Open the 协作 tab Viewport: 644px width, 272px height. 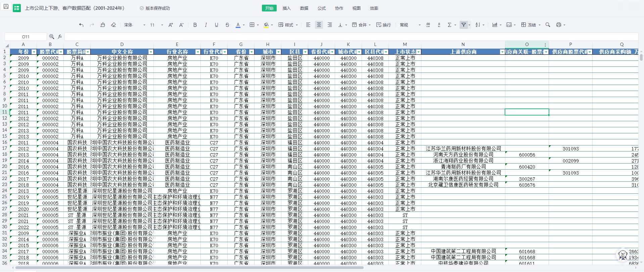pyautogui.click(x=339, y=8)
